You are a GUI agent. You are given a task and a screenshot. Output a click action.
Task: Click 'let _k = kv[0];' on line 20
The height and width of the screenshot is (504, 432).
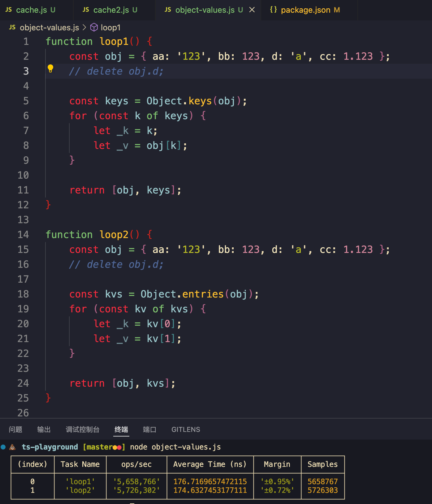(137, 324)
